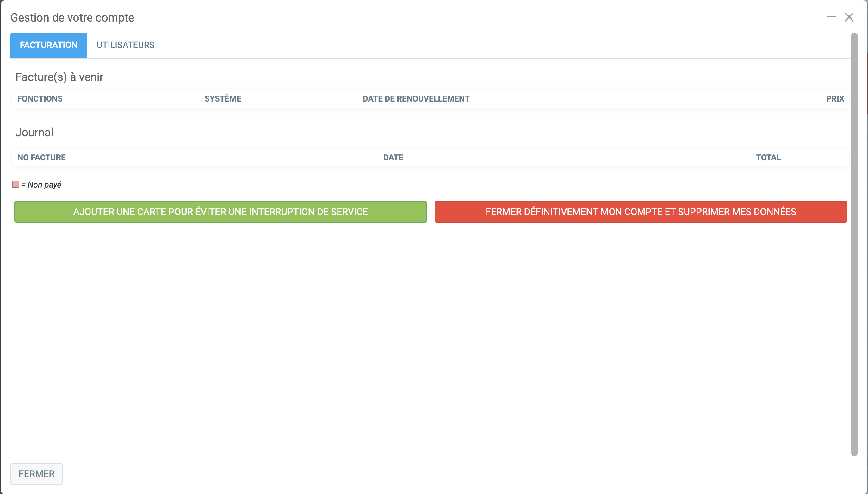Click the Journal section heading
868x494 pixels.
click(34, 132)
